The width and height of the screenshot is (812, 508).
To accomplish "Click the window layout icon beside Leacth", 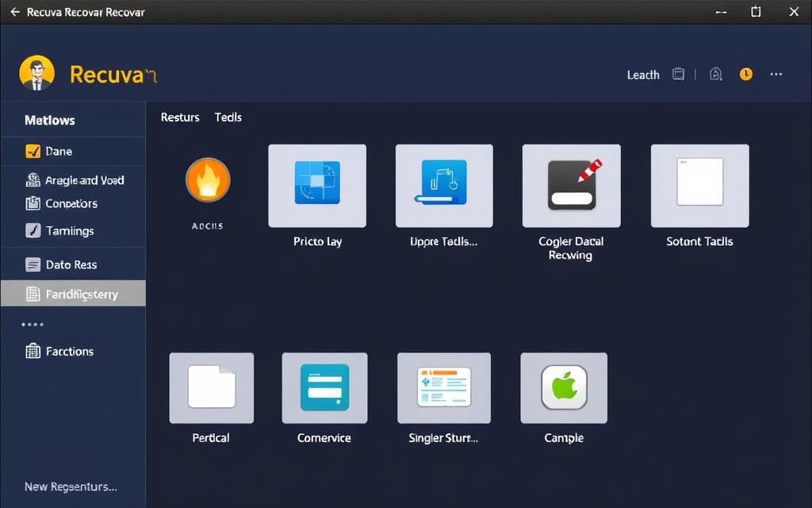I will pyautogui.click(x=678, y=74).
